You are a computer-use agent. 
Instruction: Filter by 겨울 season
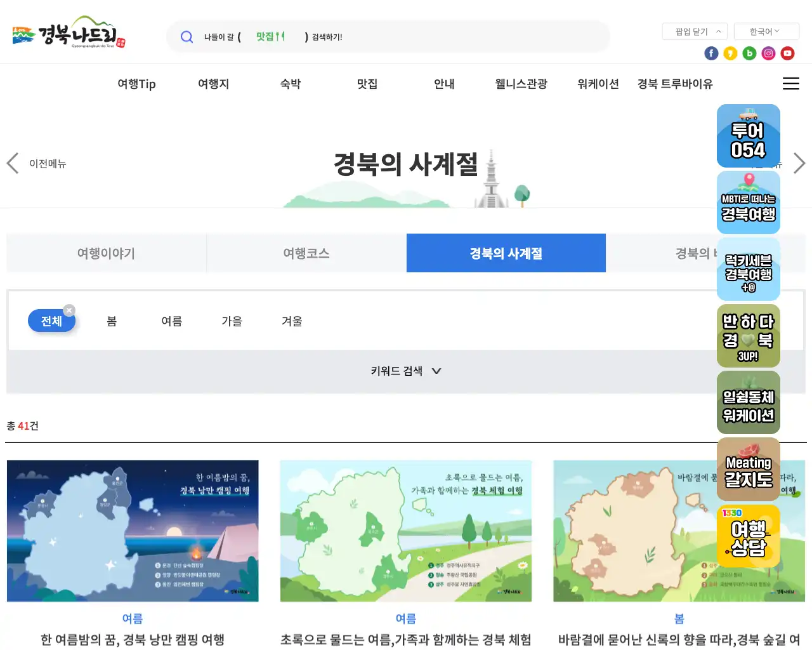(x=292, y=321)
